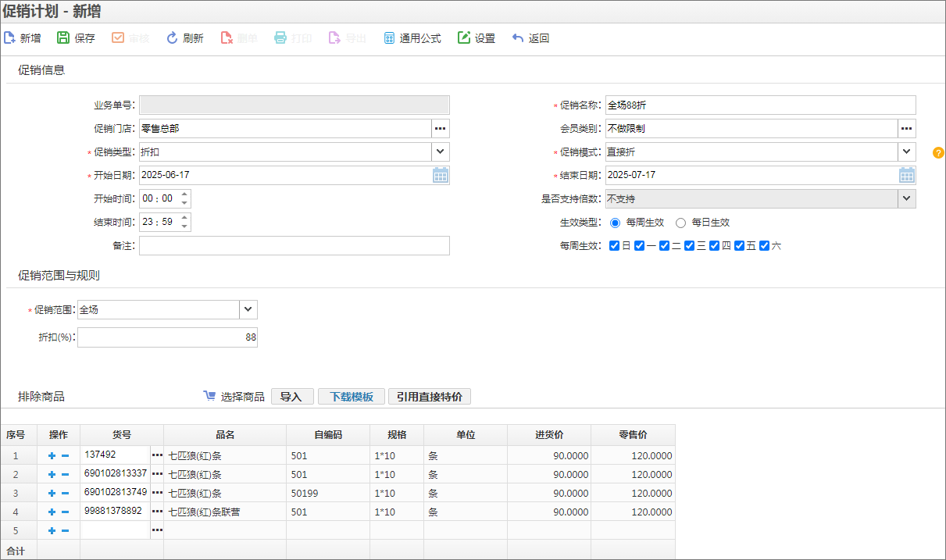Open product lookup in empty row 5
The height and width of the screenshot is (560, 946).
tap(157, 530)
